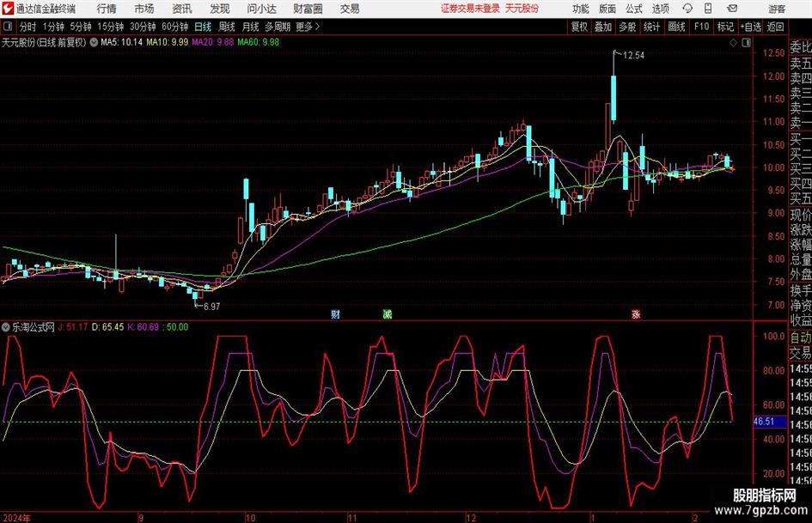Open the 资讯 menu

(x=182, y=9)
